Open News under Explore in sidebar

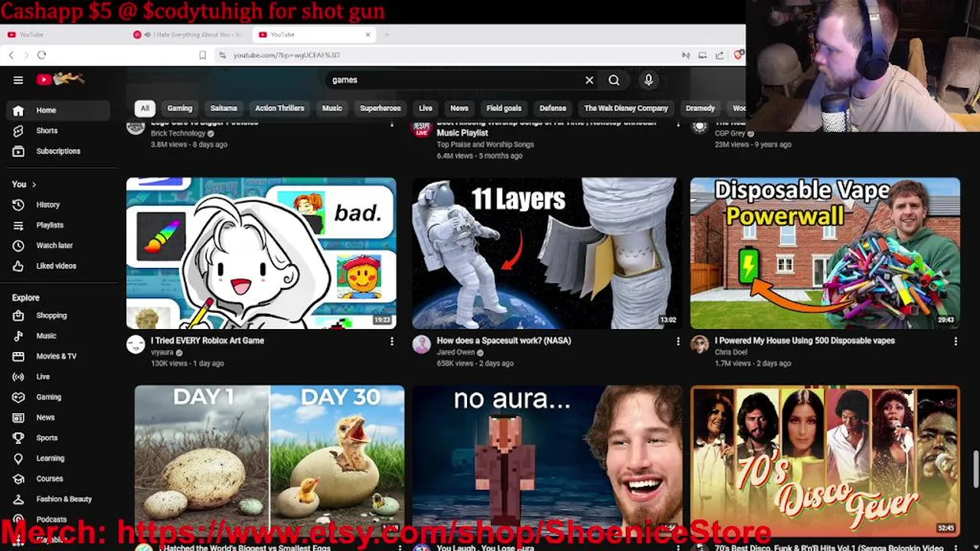click(x=58, y=418)
